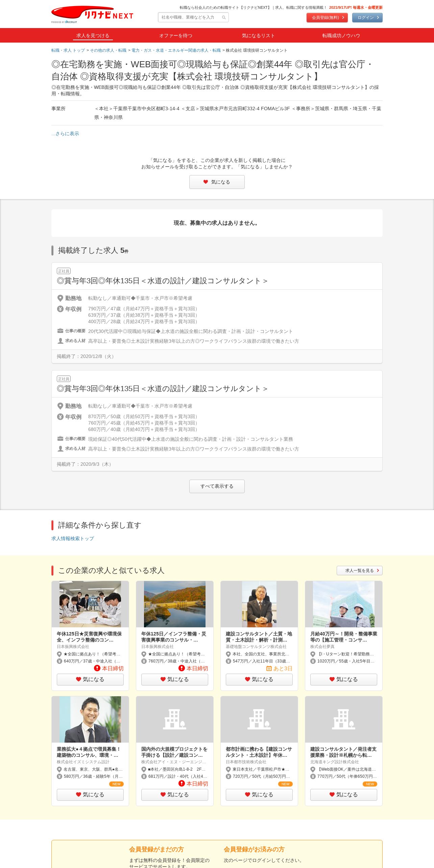Open the job listing ended 2020/9/3
434x868 pixels.
point(162,389)
